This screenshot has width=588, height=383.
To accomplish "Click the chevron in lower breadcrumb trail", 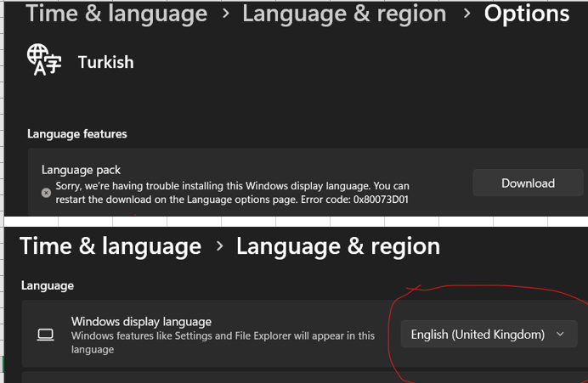I will tap(219, 246).
